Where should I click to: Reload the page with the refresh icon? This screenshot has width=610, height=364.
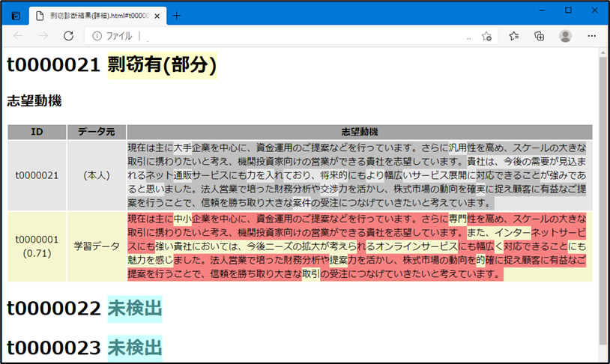click(x=68, y=36)
